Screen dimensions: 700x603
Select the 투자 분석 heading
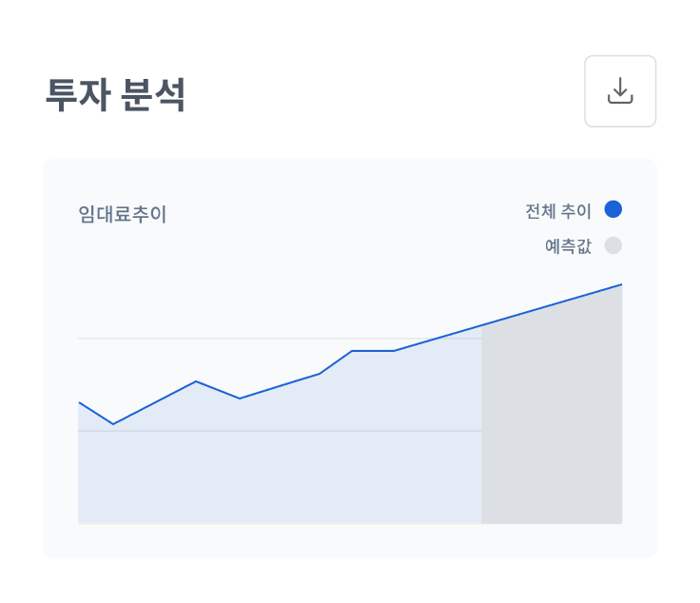[115, 95]
